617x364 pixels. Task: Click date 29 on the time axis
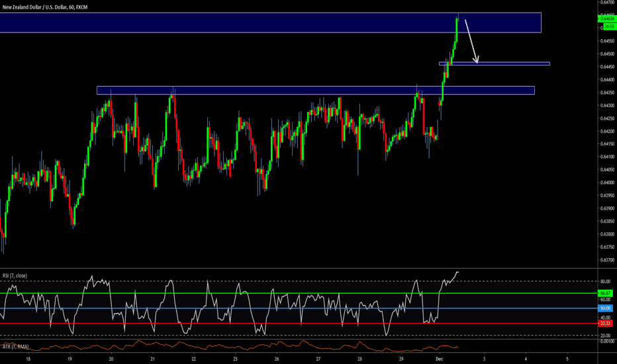click(401, 359)
